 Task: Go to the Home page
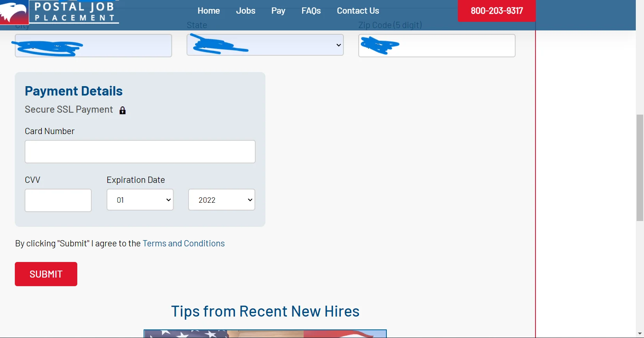[208, 11]
